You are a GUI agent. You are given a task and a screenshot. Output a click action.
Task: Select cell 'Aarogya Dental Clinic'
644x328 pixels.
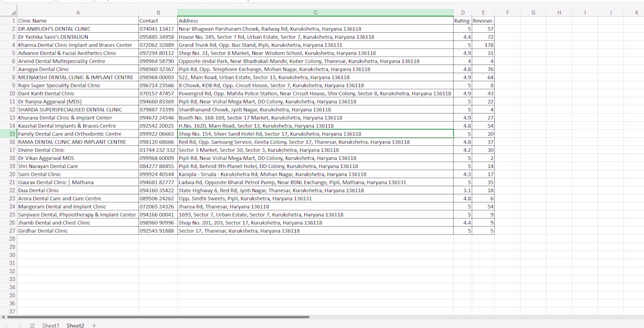(78, 69)
